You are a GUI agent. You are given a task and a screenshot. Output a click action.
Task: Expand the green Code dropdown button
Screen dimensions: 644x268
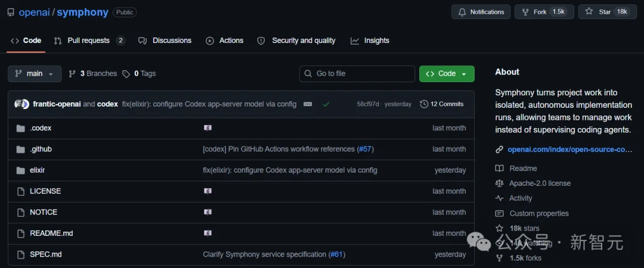pyautogui.click(x=447, y=74)
